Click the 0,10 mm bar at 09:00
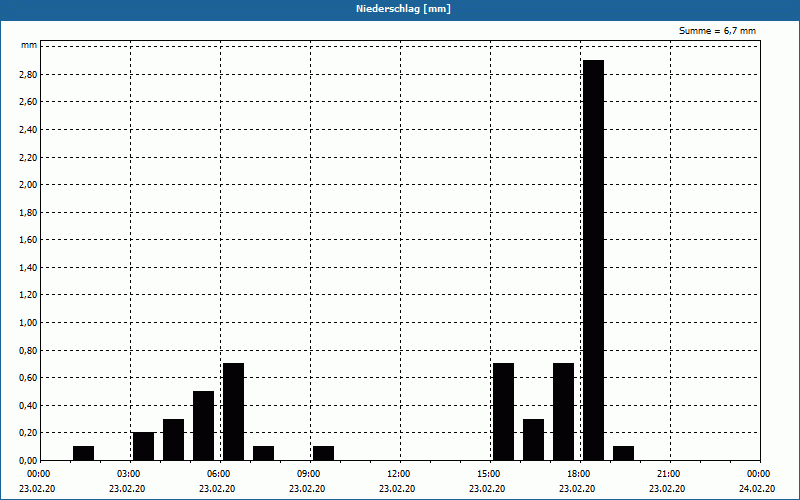The width and height of the screenshot is (800, 500). coord(323,453)
